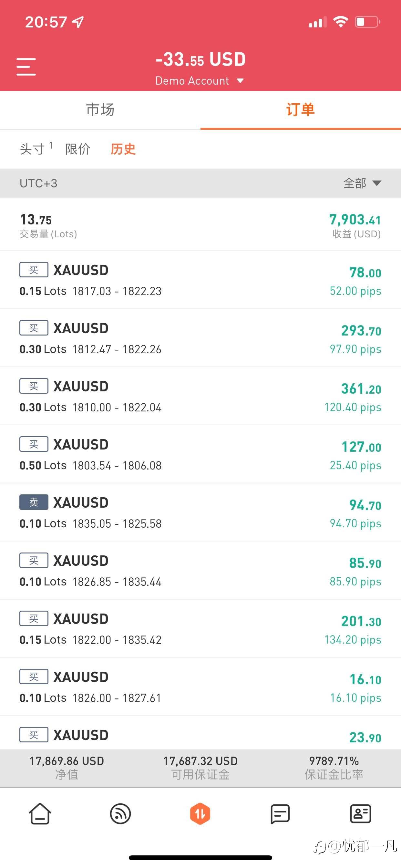
Task: Select the 历史 history sub-tab
Action: pos(123,149)
